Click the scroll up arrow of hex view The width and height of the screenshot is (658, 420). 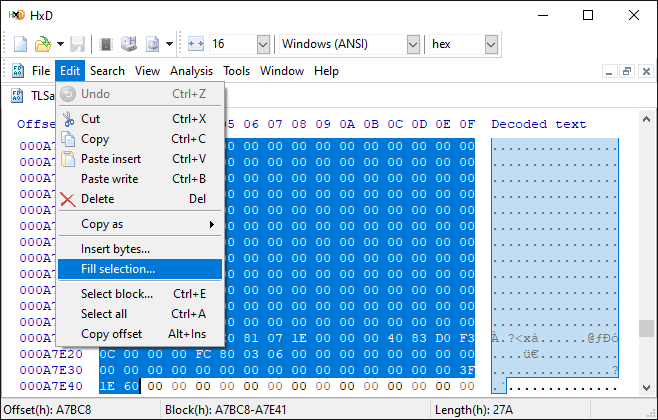point(646,120)
